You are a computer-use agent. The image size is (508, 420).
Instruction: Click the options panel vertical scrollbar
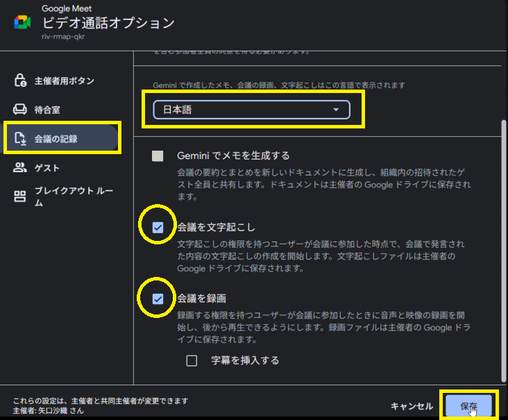coord(503,251)
